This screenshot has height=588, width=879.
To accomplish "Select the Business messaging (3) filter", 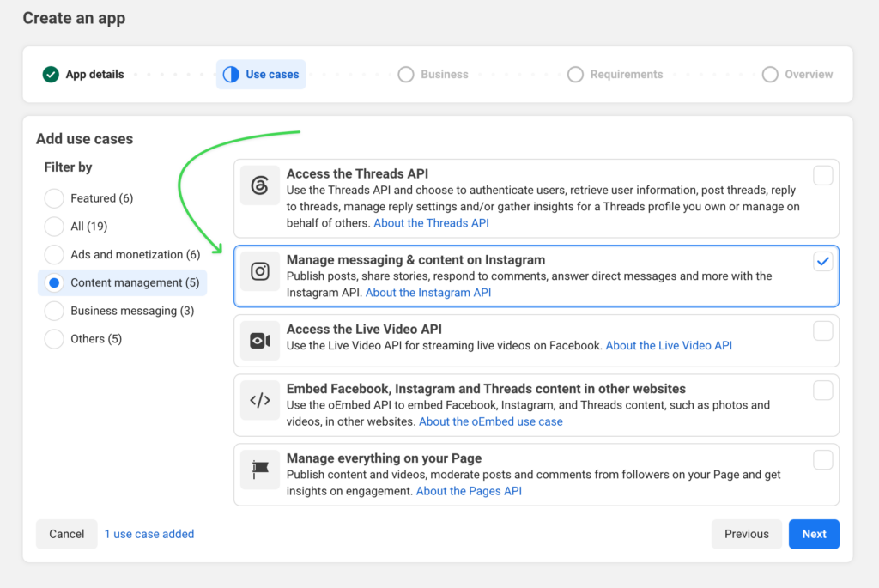I will (54, 311).
